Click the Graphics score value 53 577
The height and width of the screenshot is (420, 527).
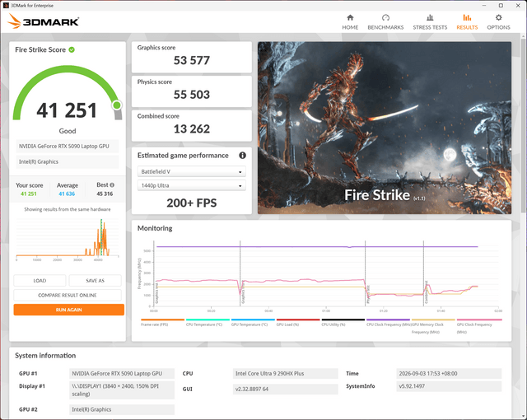pyautogui.click(x=192, y=60)
